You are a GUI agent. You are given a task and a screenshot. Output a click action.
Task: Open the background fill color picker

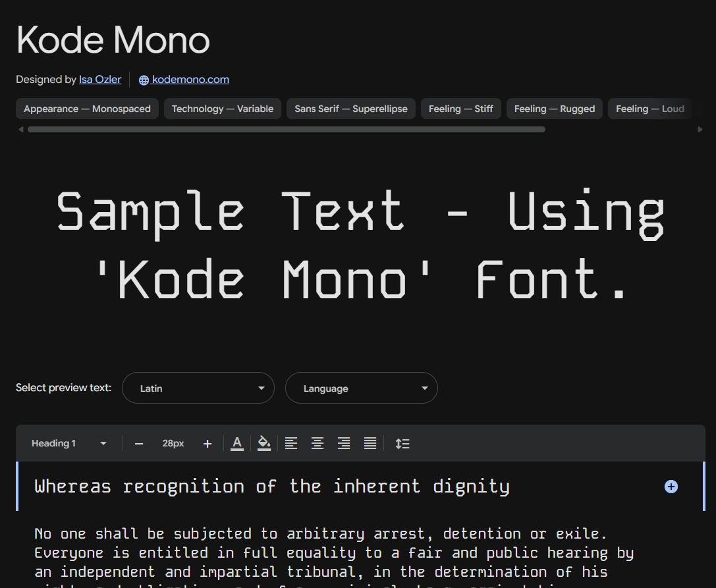(264, 443)
